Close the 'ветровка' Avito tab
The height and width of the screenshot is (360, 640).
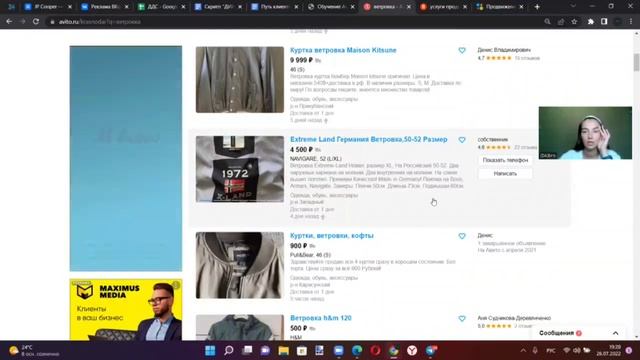pos(409,7)
